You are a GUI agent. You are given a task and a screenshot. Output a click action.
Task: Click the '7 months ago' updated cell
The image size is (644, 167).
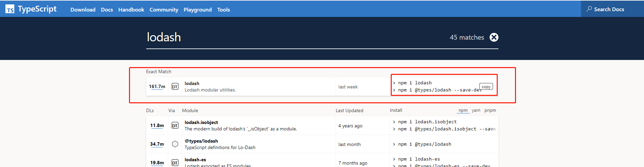click(353, 163)
